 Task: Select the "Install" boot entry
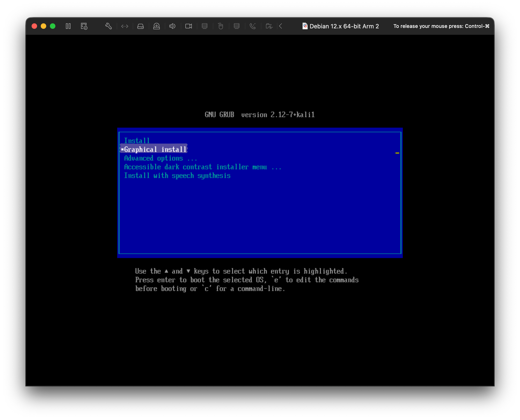tap(137, 140)
